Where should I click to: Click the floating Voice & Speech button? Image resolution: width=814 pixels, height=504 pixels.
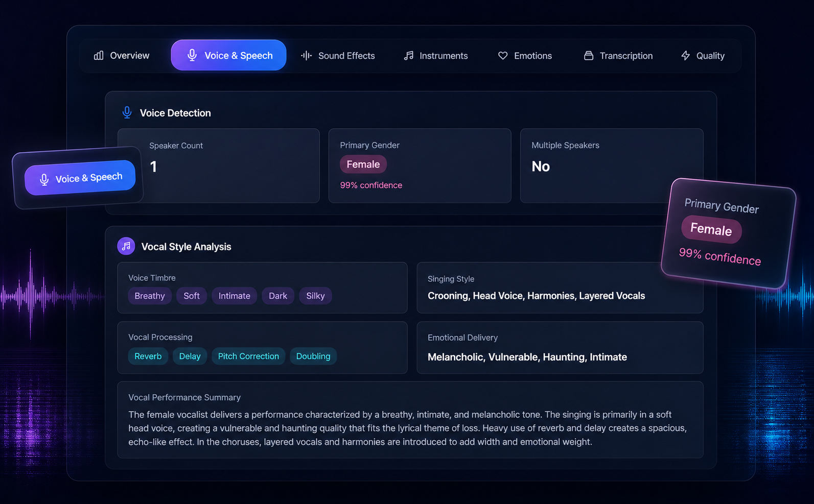coord(80,178)
